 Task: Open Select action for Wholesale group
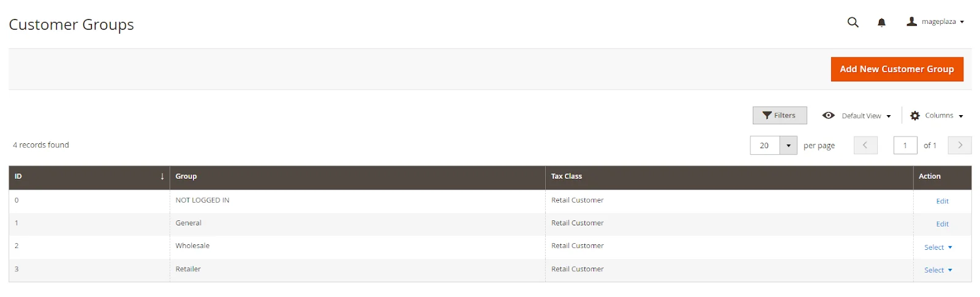(938, 247)
